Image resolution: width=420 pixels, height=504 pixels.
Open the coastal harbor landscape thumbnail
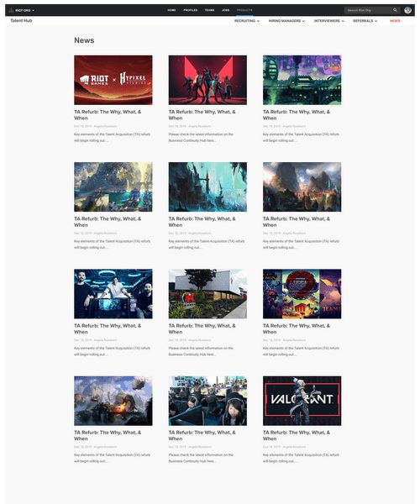(x=113, y=186)
